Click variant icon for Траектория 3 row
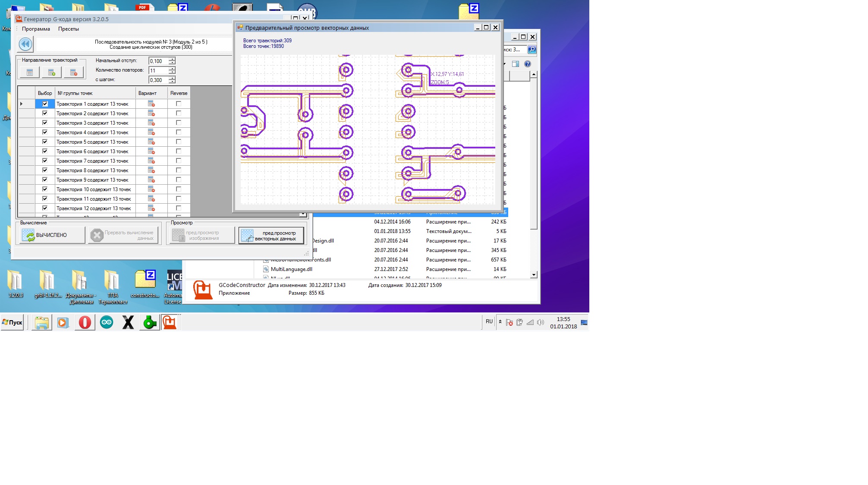 coord(151,123)
